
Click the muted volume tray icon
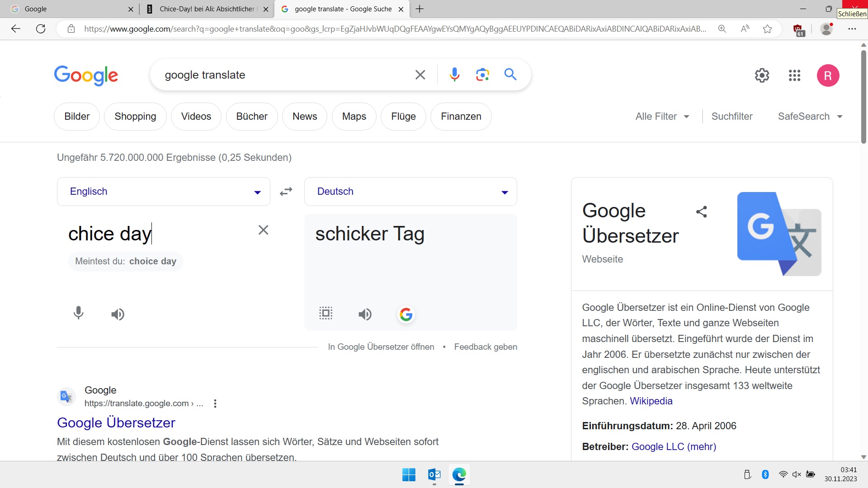coord(797,474)
